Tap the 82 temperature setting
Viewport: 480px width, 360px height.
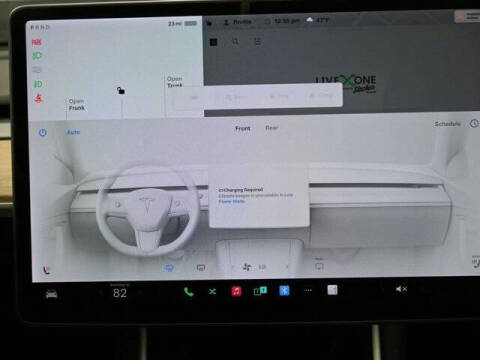pos(120,293)
